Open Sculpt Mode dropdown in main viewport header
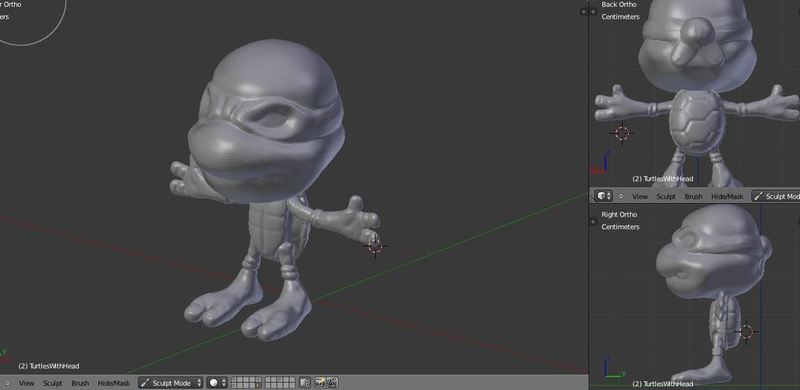This screenshot has width=800, height=390. click(x=170, y=383)
